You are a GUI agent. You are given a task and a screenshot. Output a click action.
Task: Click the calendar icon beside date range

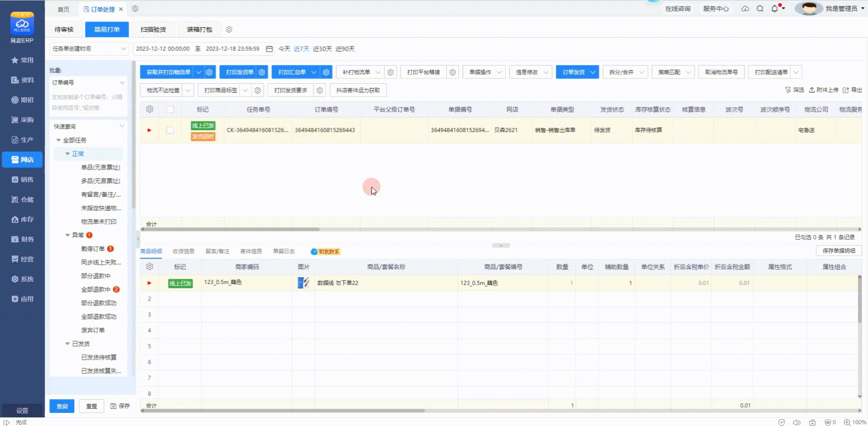coord(269,49)
